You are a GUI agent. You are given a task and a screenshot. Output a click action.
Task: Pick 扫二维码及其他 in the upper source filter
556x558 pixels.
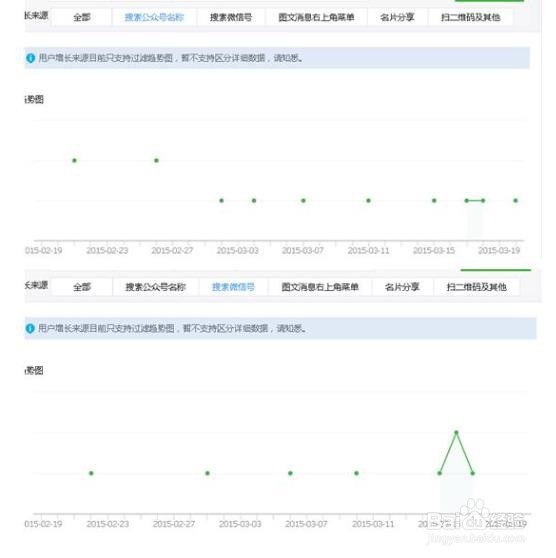coord(471,17)
